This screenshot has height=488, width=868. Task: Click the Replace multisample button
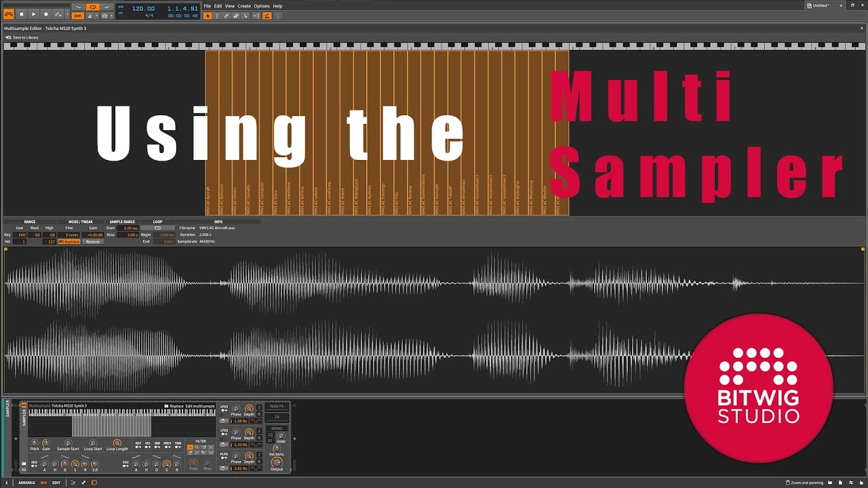point(174,406)
